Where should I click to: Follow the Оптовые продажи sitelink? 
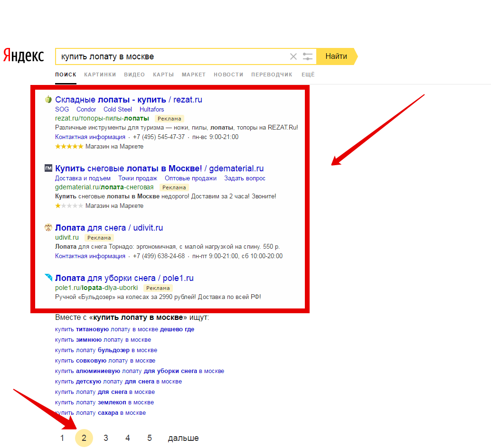[191, 178]
